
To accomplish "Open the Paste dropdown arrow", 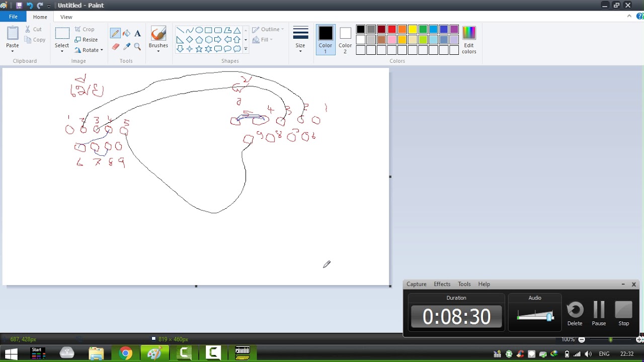I will coord(13,50).
